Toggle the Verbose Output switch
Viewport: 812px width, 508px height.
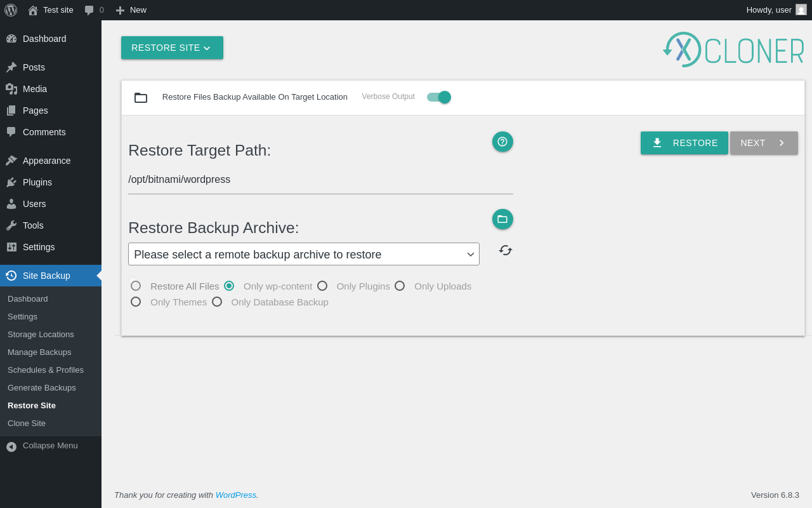point(439,97)
